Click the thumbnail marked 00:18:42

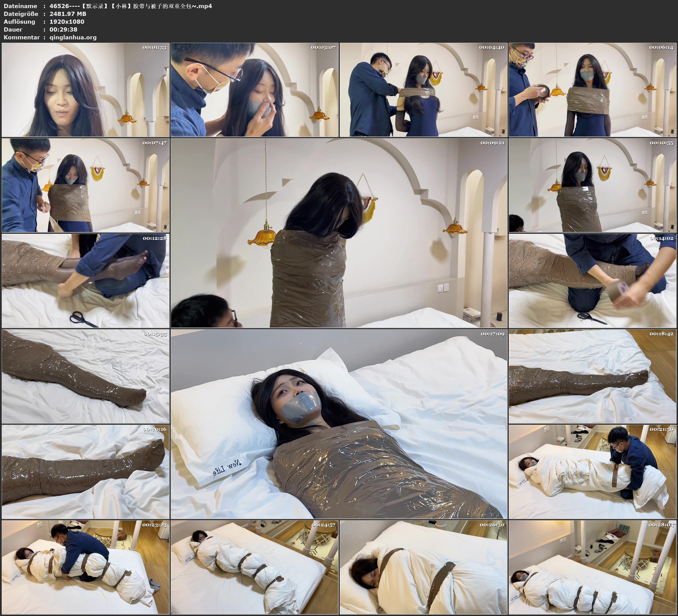(x=593, y=376)
